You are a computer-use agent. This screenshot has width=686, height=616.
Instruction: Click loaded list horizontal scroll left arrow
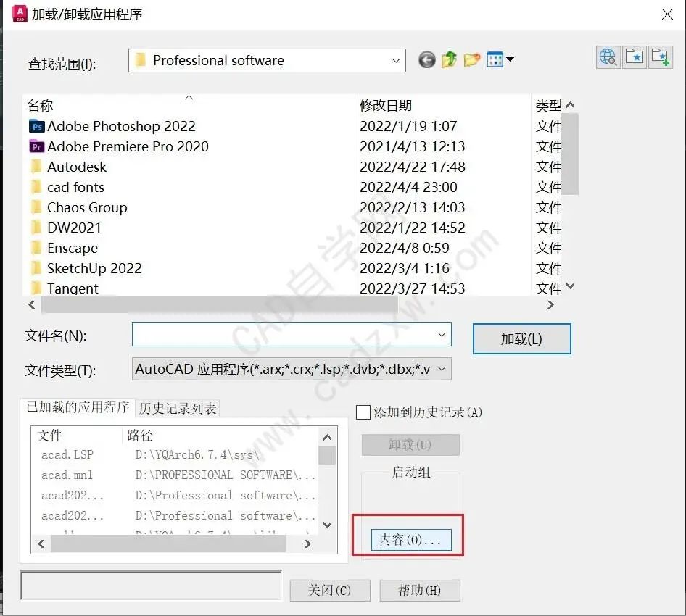tap(41, 544)
